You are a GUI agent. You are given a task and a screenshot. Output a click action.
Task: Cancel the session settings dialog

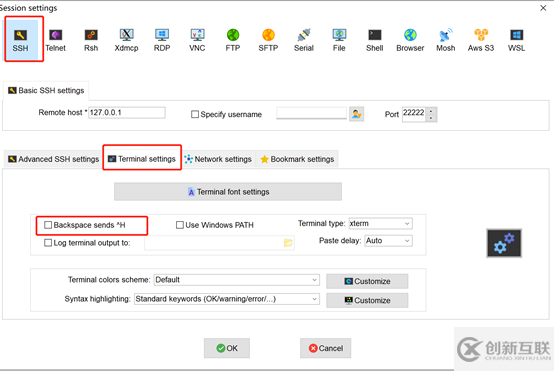pyautogui.click(x=325, y=348)
